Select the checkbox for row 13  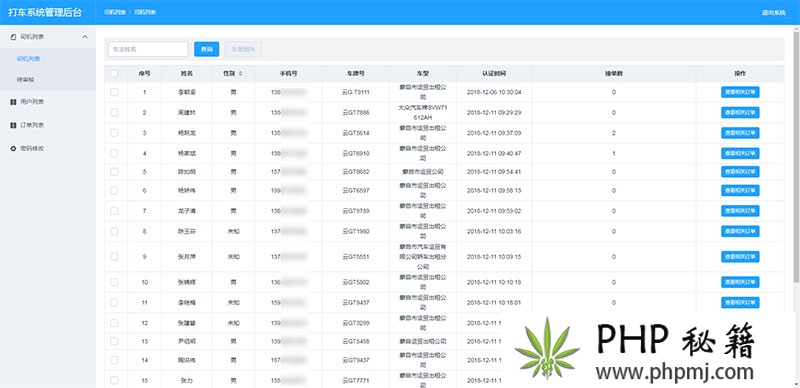coord(114,341)
